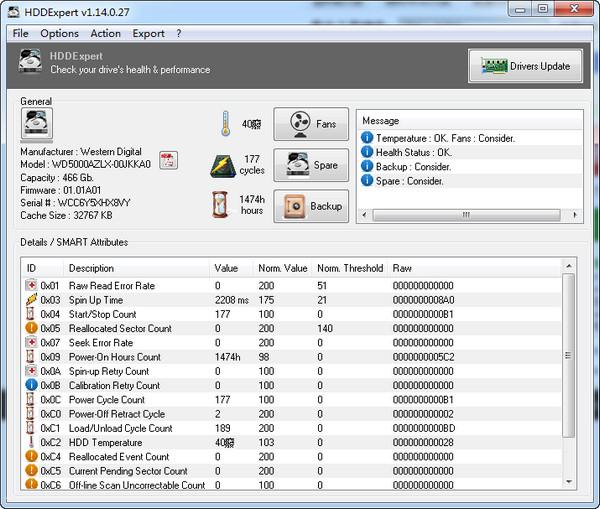
Task: Click the hourglass power-on hours icon
Action: click(220, 205)
